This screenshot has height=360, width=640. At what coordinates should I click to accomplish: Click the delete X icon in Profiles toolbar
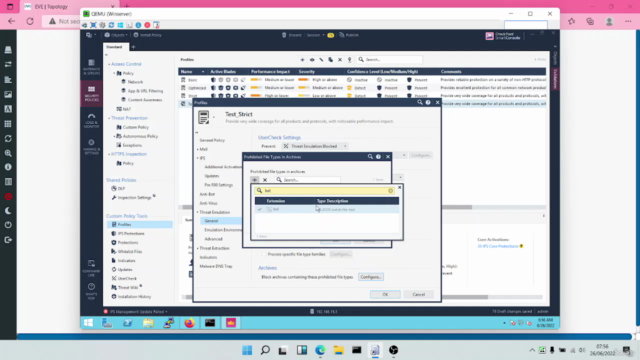pos(340,60)
